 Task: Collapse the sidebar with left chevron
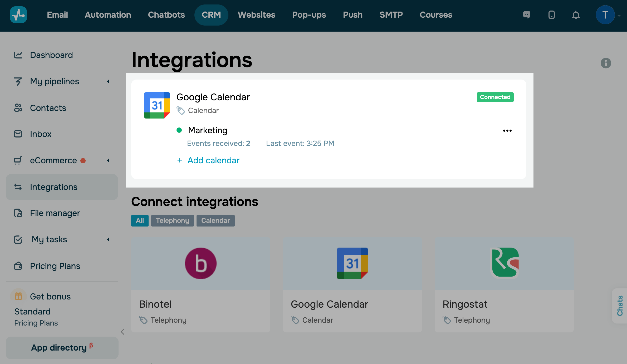[x=123, y=332]
